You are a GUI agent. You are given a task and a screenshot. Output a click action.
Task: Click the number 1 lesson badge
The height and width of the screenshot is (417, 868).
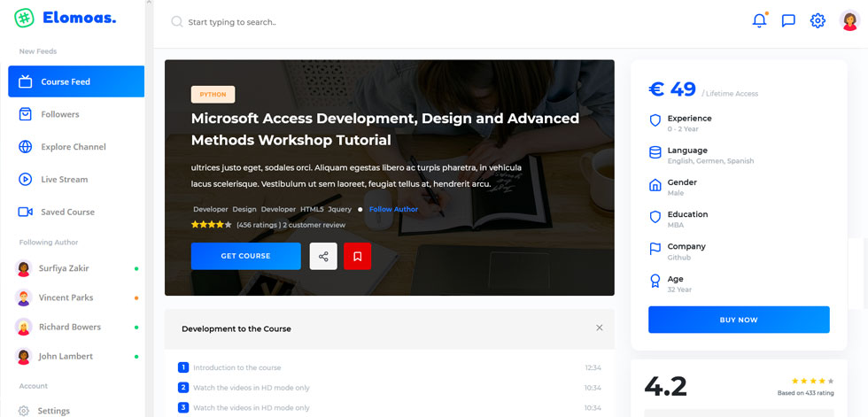coord(183,367)
